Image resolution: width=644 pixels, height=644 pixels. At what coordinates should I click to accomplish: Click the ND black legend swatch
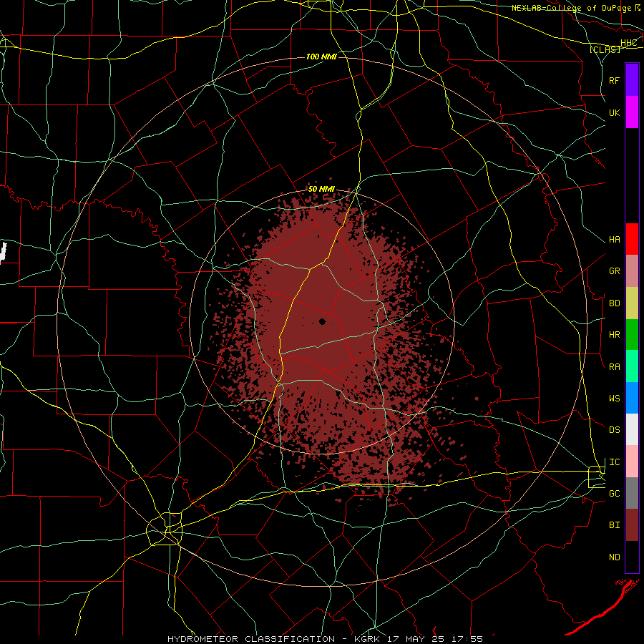pos(632,557)
